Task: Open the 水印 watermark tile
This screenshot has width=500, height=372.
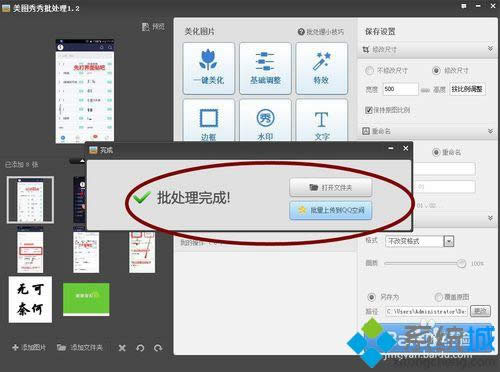Action: [265, 121]
